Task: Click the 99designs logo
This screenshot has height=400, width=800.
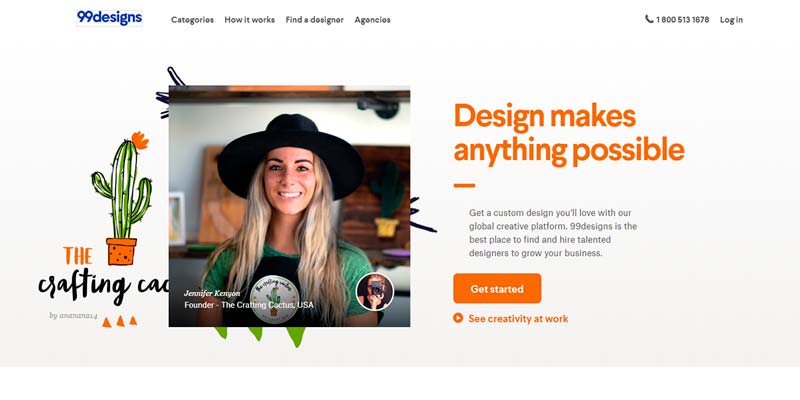Action: click(x=109, y=18)
